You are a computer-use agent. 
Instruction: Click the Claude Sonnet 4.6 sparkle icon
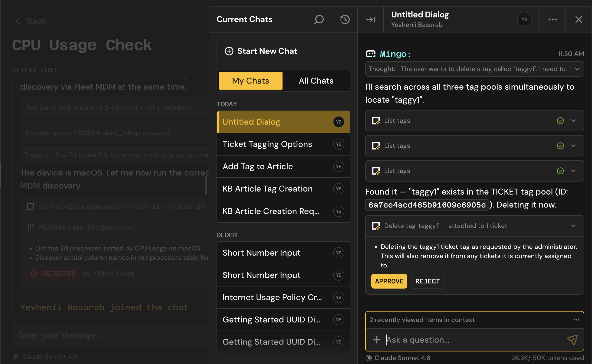coord(369,358)
